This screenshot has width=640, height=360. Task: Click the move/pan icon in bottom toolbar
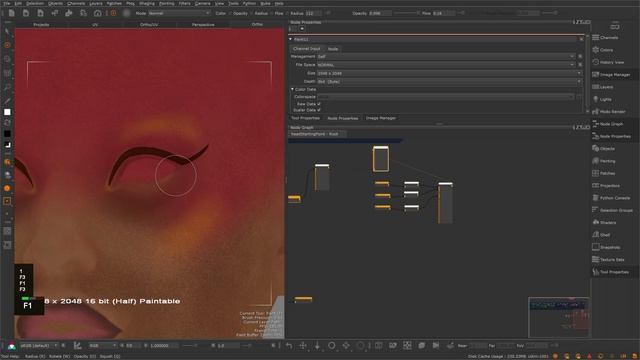coord(303,345)
